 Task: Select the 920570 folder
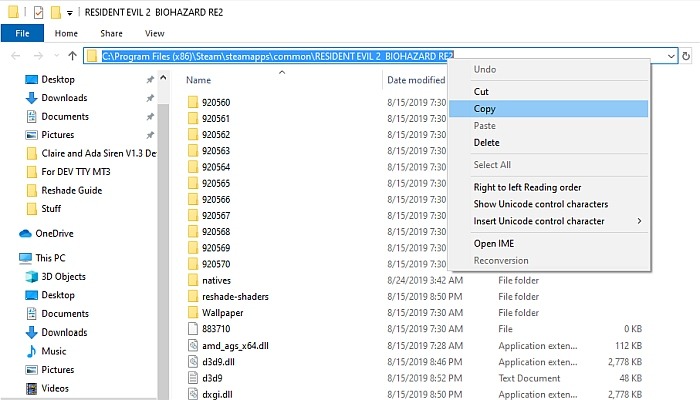click(216, 264)
